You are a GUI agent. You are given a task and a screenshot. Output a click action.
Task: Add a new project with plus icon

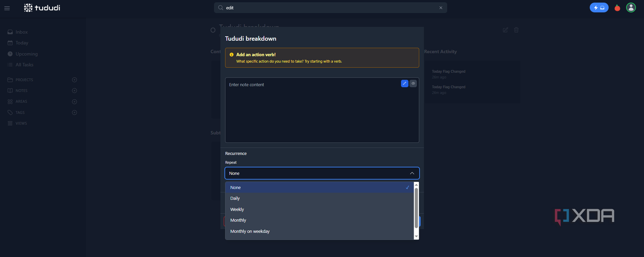tap(74, 80)
